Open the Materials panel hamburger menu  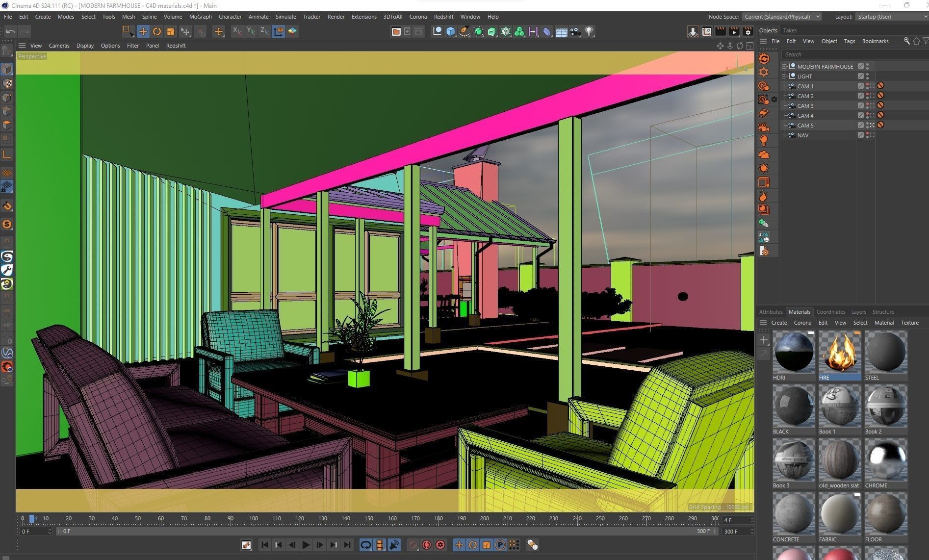[763, 323]
